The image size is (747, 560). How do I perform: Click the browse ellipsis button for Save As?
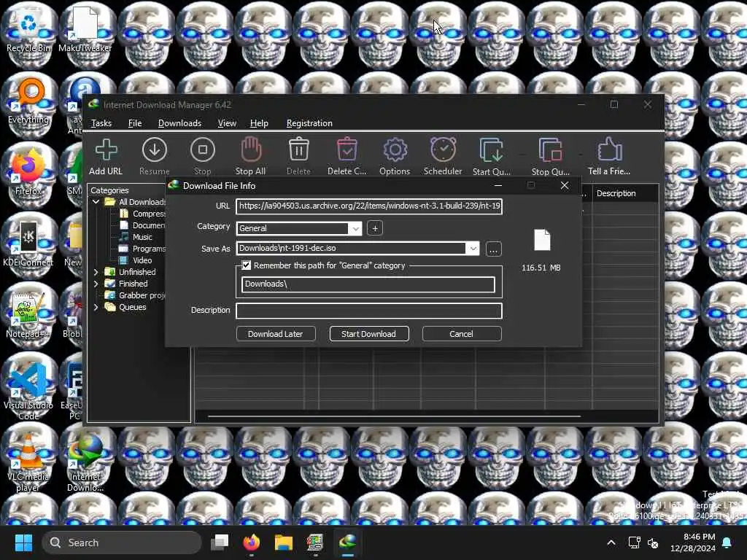494,249
